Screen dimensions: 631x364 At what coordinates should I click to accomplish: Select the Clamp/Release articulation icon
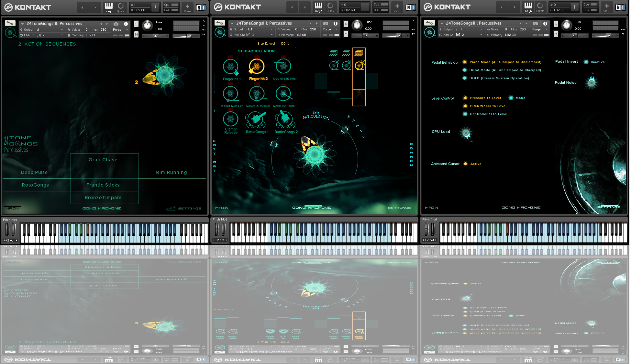(x=231, y=119)
